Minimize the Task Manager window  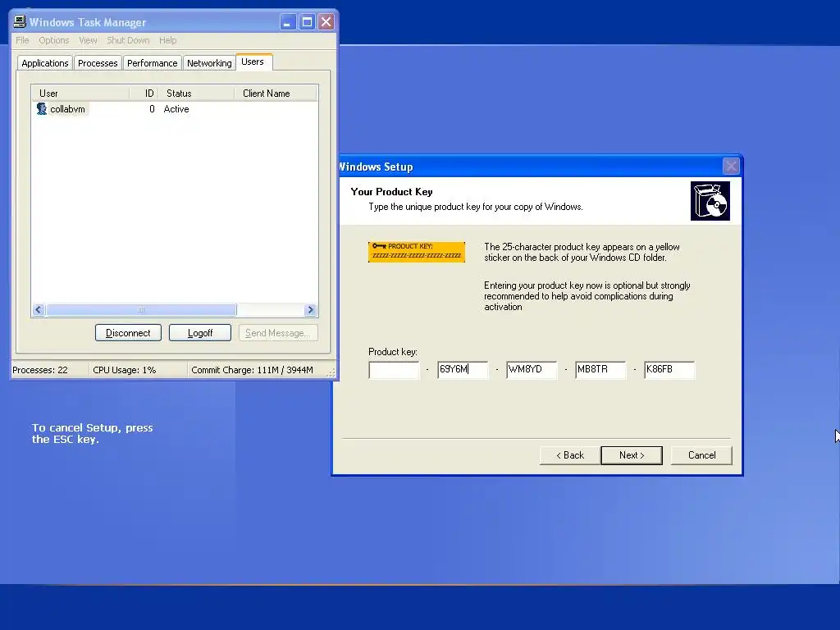point(288,22)
